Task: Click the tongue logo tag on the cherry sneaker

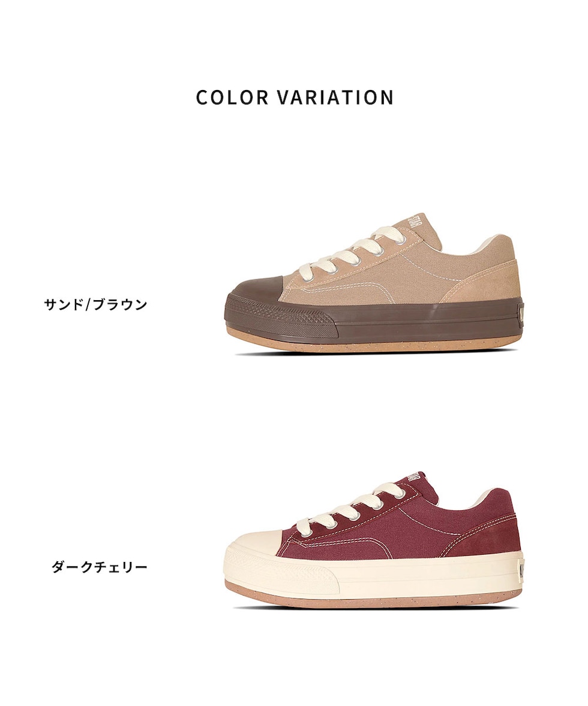Action: pos(414,478)
